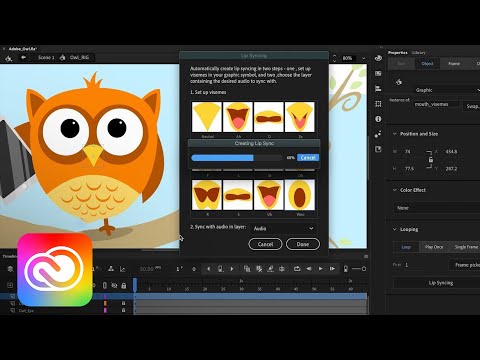
Task: Collapse the Color Effect section
Action: coord(395,190)
